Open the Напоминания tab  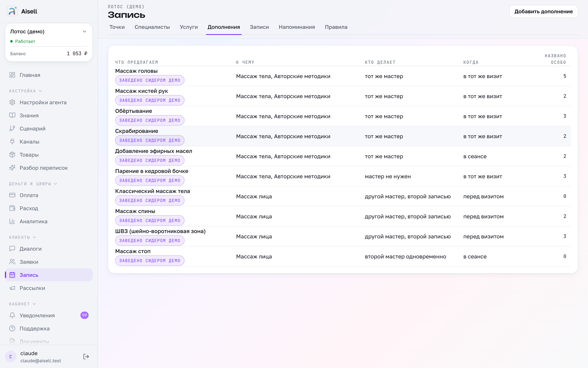tap(297, 27)
